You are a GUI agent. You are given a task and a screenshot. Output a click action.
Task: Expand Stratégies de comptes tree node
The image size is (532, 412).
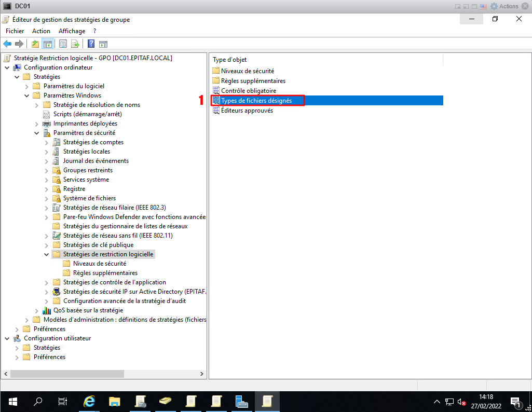(x=47, y=142)
